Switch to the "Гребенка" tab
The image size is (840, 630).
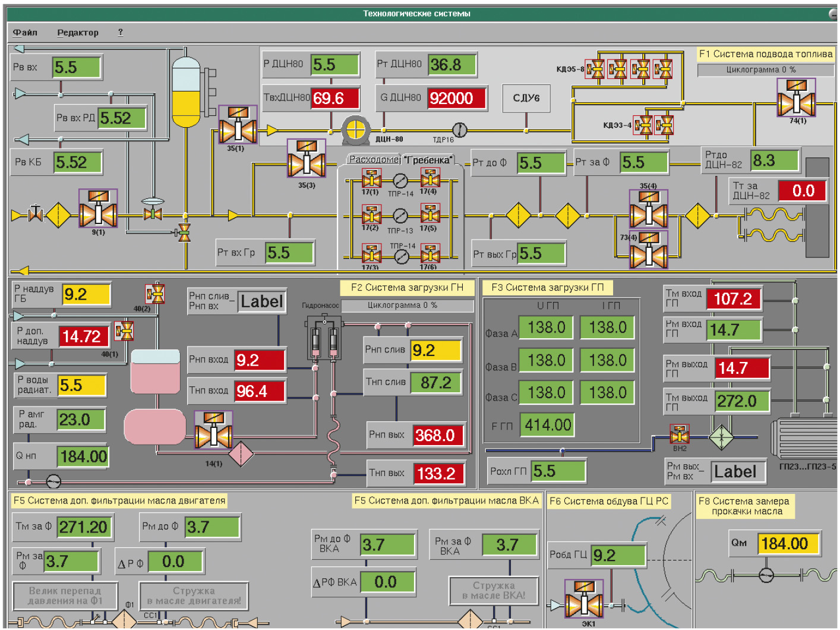click(x=428, y=160)
